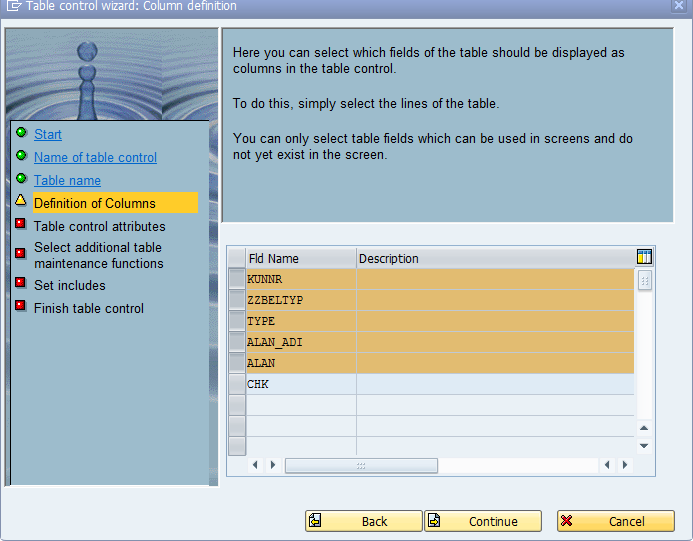Toggle the row selector for TYPE
This screenshot has width=693, height=541.
point(237,321)
